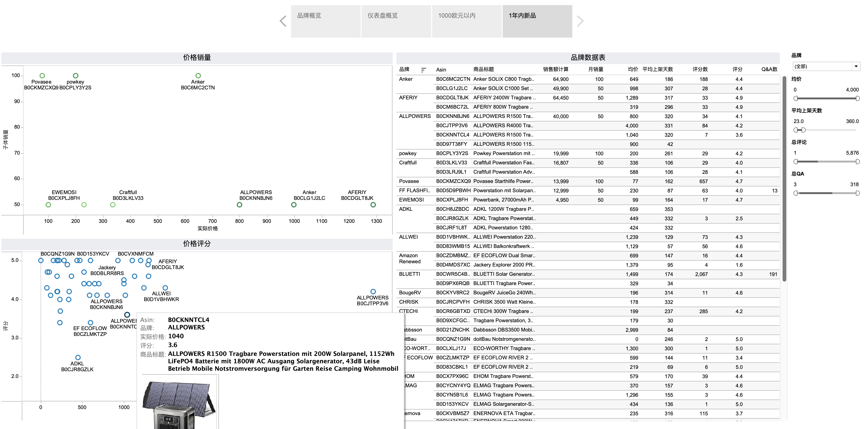Click the 均价 maximum value 4,000
Viewport: 868px width, 429px height.
pos(852,90)
